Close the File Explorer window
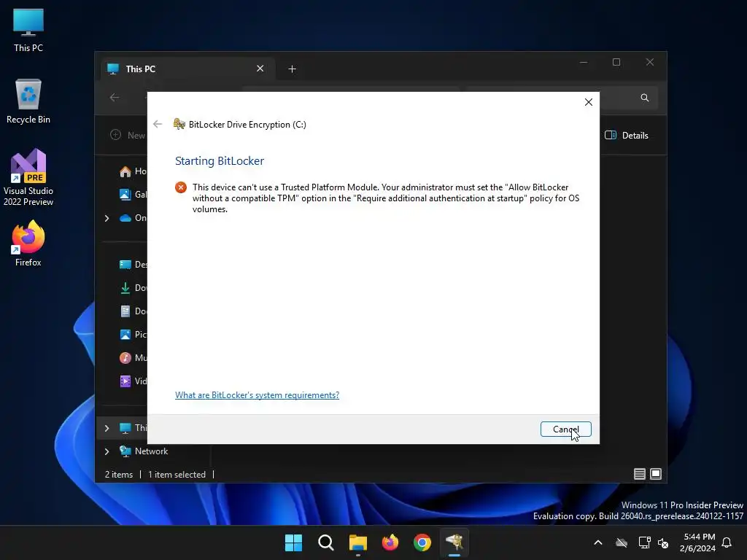The height and width of the screenshot is (560, 747). click(x=650, y=63)
